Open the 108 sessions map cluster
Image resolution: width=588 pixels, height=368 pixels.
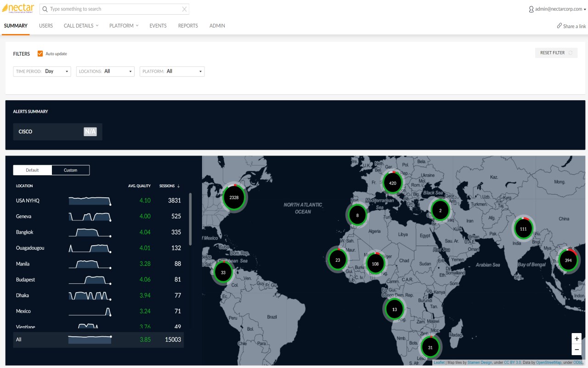[375, 264]
